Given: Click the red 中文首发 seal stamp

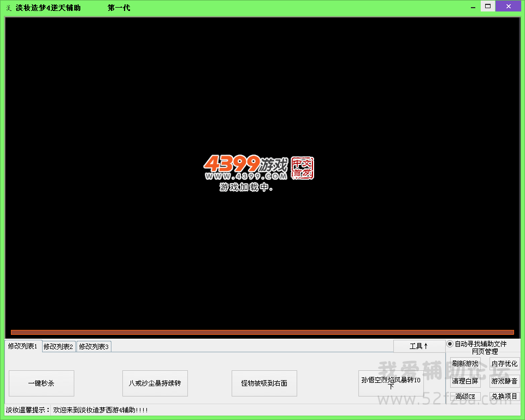Looking at the screenshot, I should [302, 168].
